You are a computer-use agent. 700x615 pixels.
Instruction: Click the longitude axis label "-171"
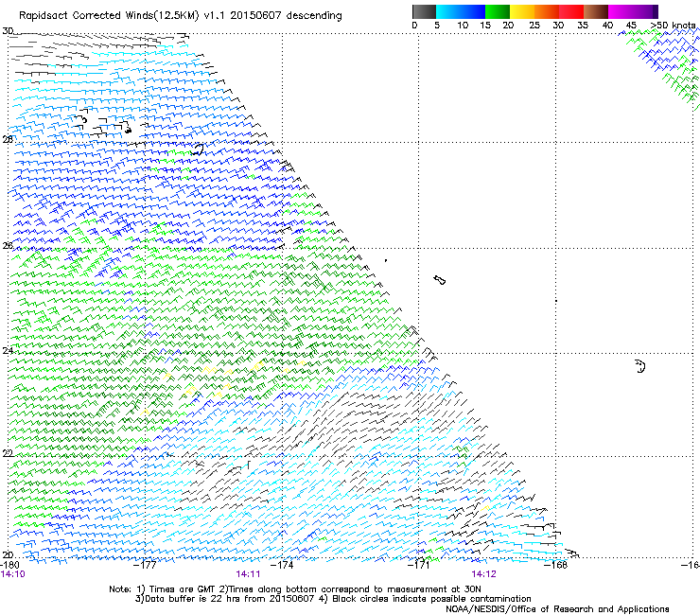[x=419, y=565]
